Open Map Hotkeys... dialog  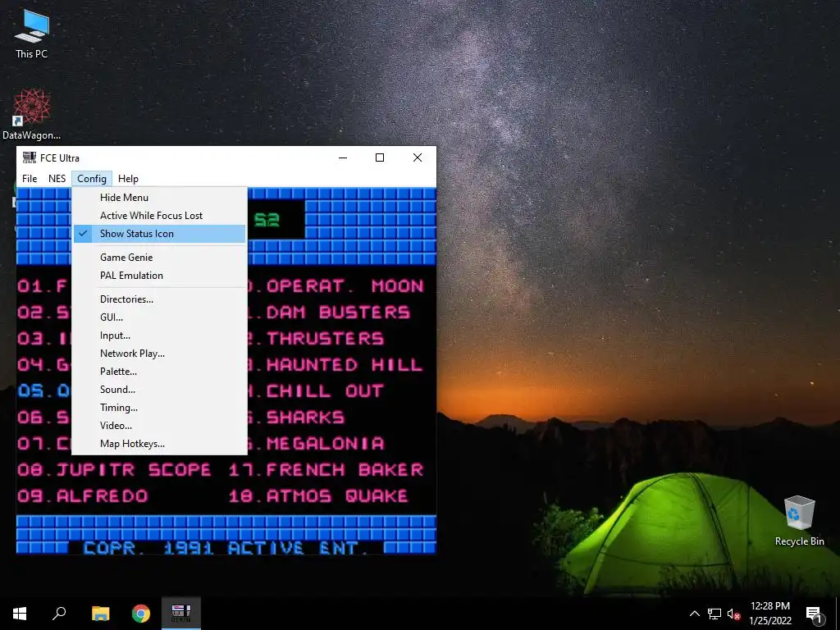coord(159,444)
